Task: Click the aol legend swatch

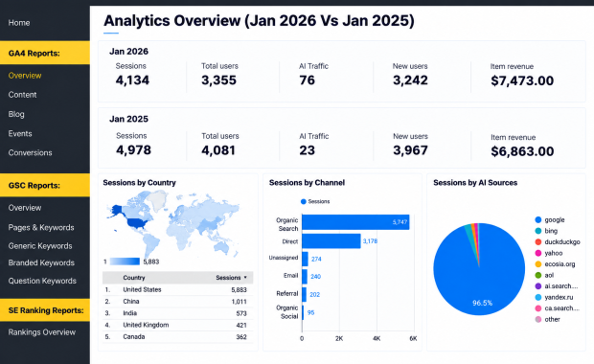Action: [537, 275]
